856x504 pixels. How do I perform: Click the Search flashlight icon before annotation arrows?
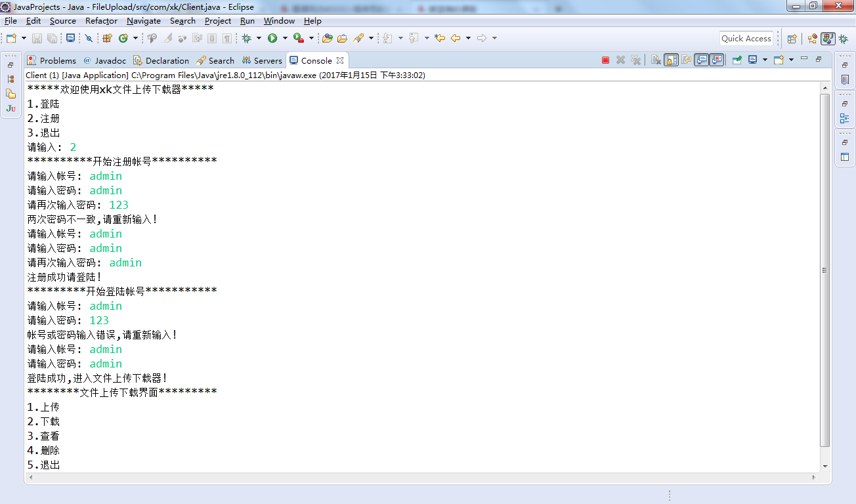click(358, 38)
